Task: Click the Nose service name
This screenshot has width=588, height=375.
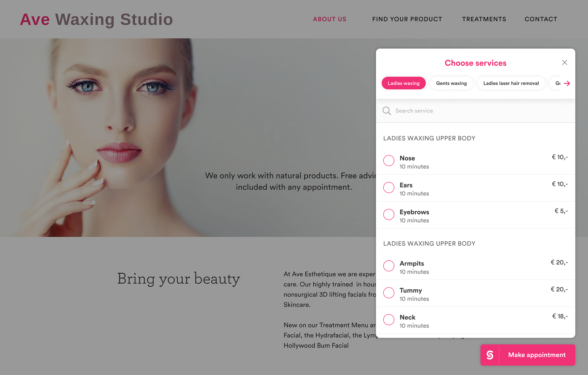Action: point(407,158)
